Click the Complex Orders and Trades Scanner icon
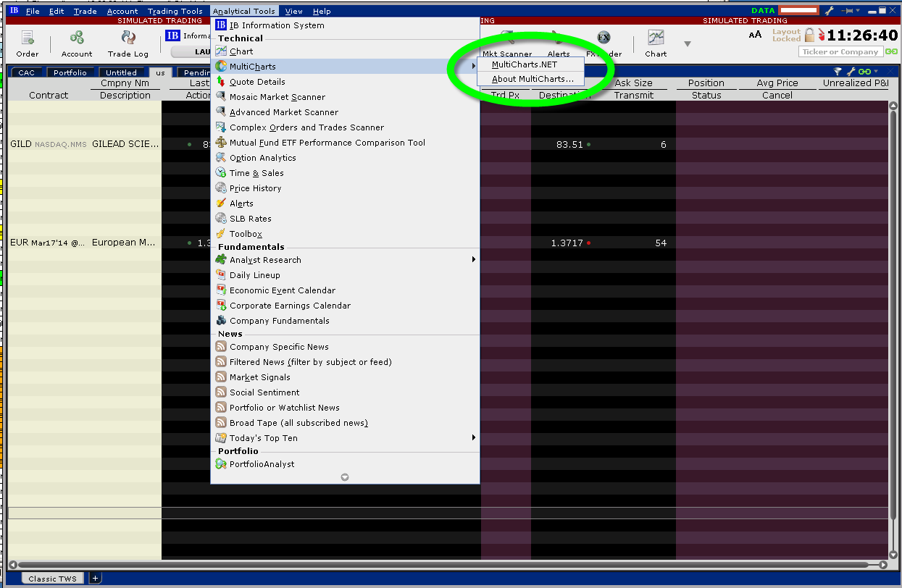902x588 pixels. (x=222, y=127)
